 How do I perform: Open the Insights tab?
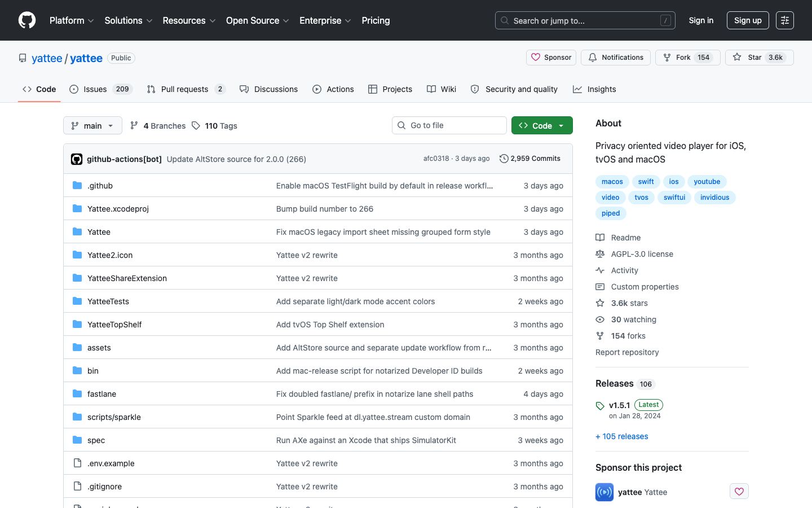594,89
